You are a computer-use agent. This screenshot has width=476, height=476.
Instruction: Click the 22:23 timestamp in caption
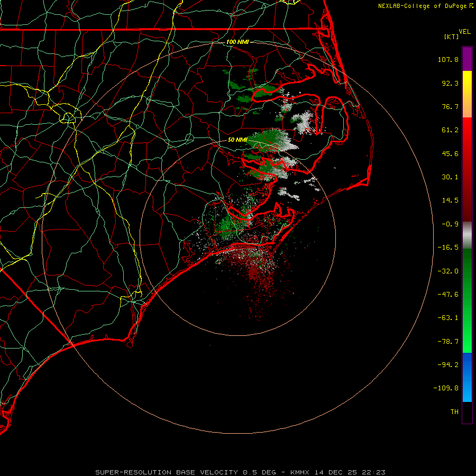point(374,472)
